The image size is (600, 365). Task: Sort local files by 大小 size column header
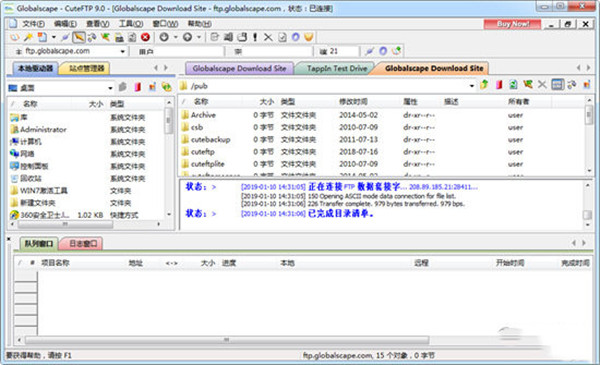pos(96,104)
